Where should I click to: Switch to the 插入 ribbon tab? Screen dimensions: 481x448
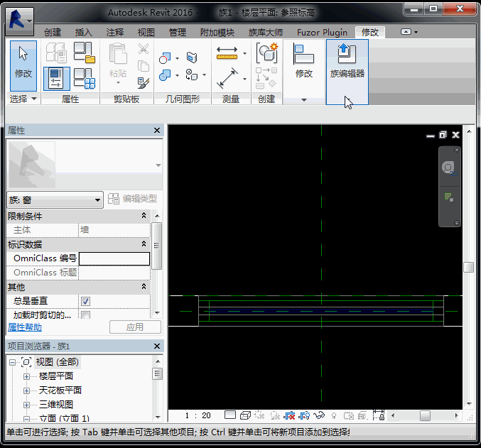point(84,33)
